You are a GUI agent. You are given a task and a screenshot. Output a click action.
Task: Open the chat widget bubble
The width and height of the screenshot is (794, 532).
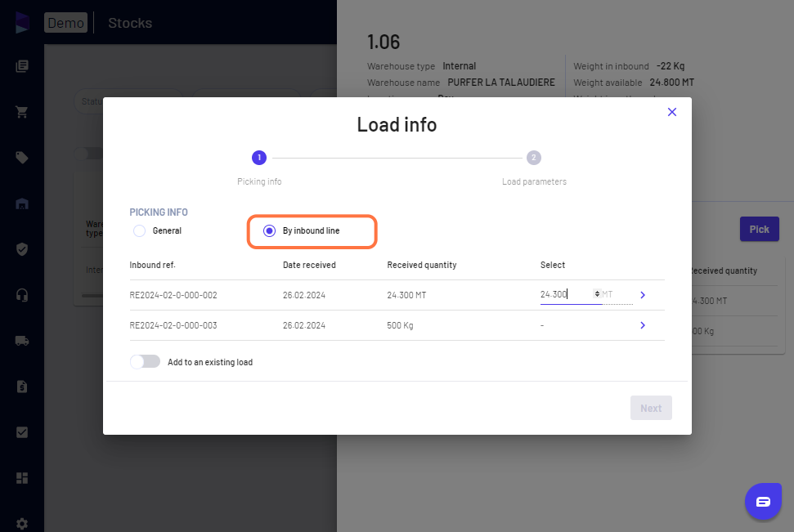click(763, 501)
